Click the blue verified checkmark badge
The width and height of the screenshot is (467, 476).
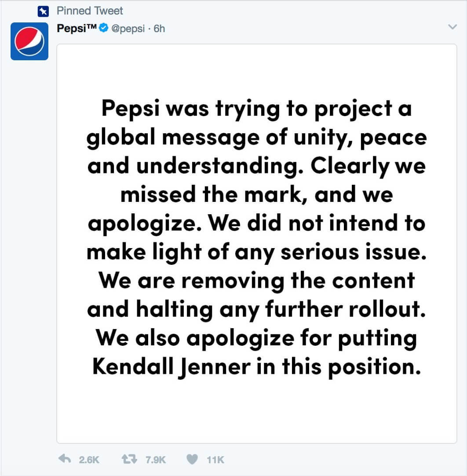104,28
